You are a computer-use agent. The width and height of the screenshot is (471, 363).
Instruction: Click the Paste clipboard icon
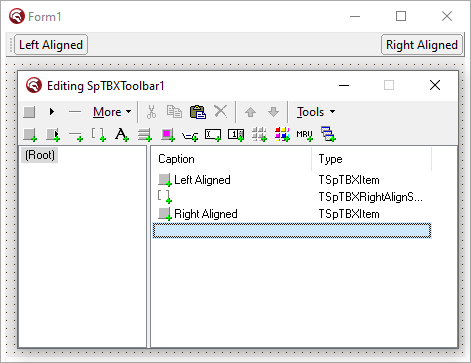point(198,112)
